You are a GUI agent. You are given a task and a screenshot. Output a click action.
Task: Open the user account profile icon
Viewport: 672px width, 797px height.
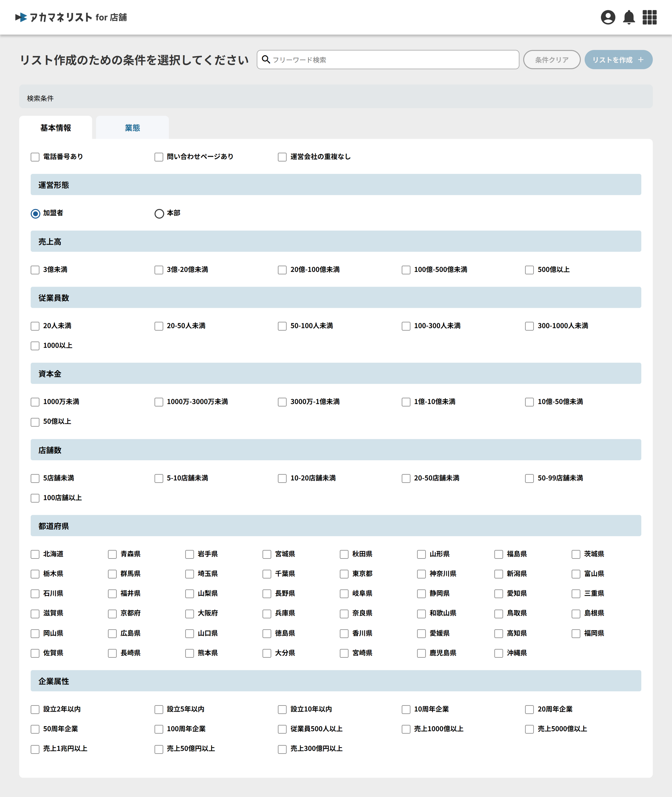pyautogui.click(x=608, y=17)
